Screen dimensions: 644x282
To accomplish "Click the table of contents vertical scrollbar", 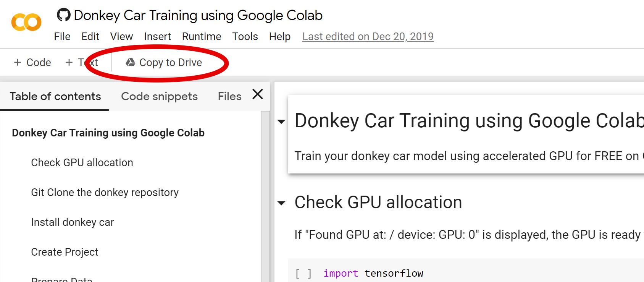I will click(x=265, y=191).
